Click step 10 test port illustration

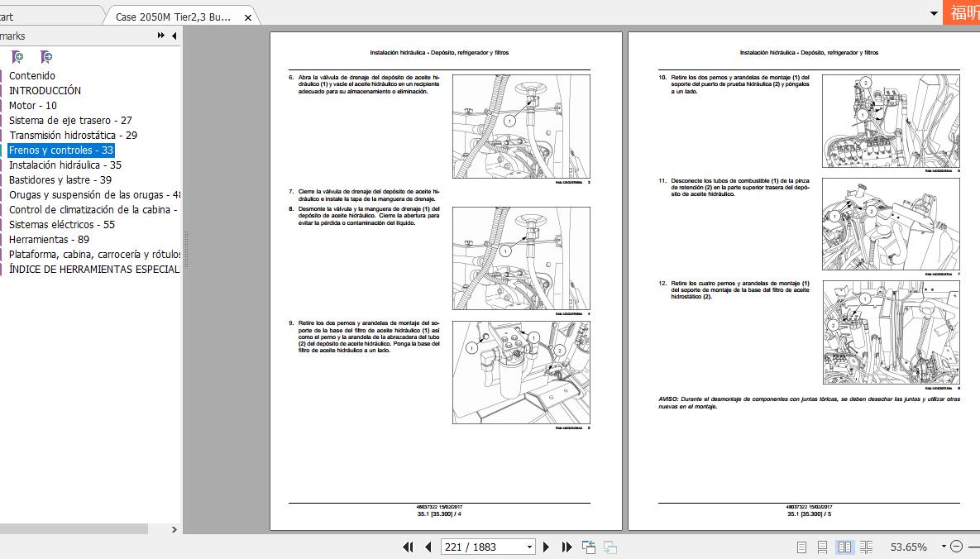point(891,121)
